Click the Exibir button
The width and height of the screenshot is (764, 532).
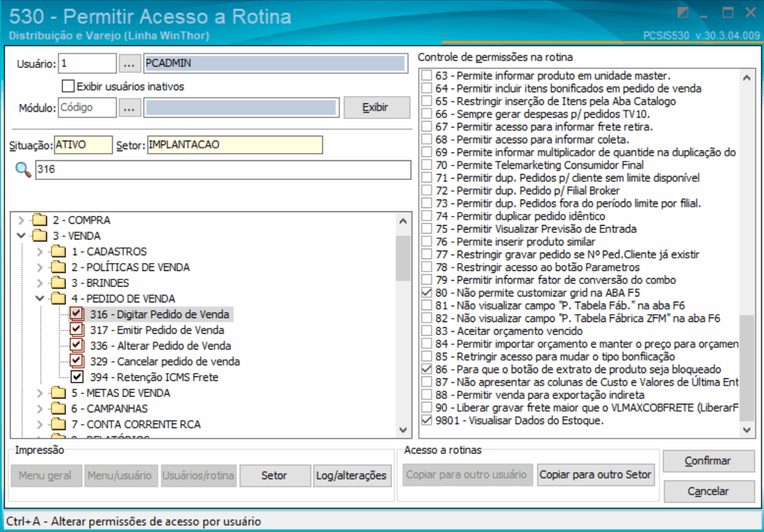click(x=376, y=107)
